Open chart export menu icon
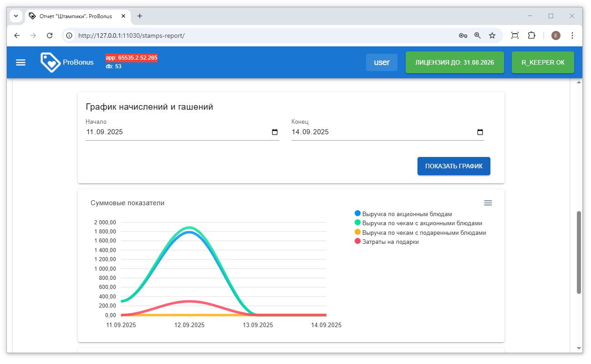 point(488,203)
